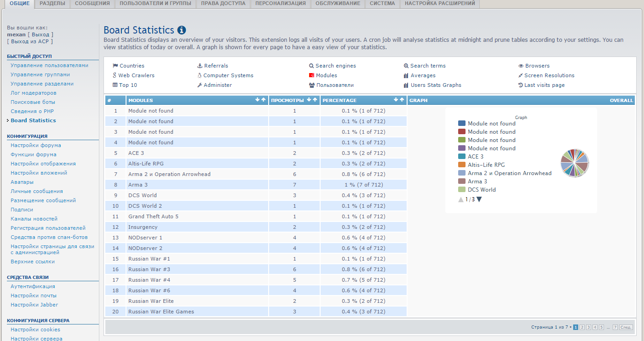This screenshot has width=644, height=341.
Task: Click the info icon beside Board Statistics
Action: 182,30
